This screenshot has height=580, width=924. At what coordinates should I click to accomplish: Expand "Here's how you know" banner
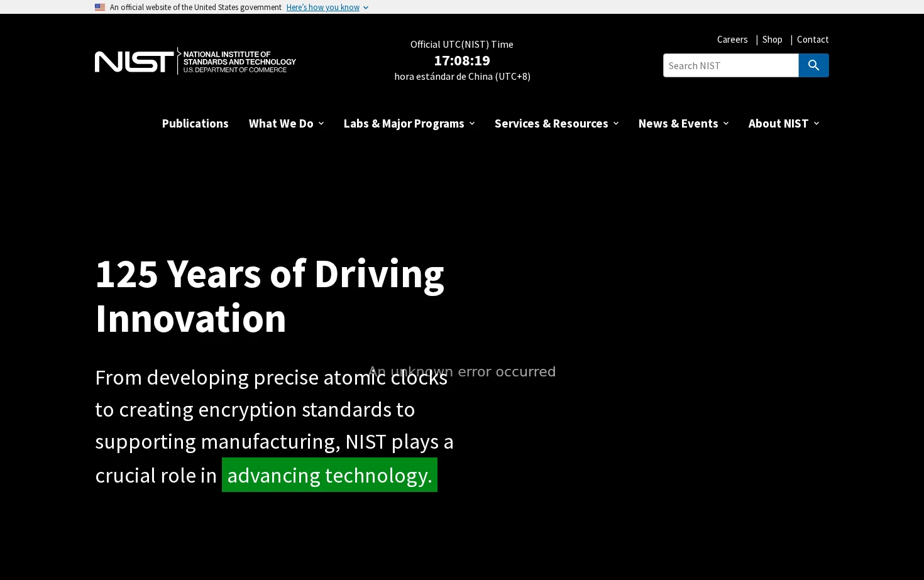[323, 8]
